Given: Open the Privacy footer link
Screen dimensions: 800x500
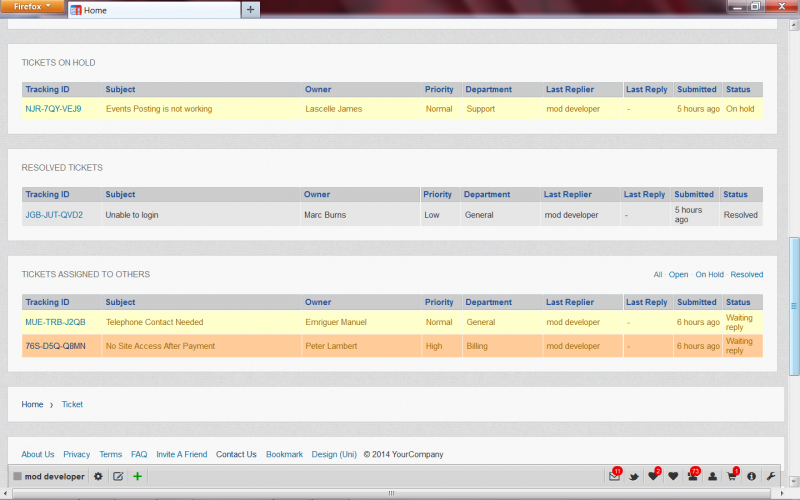Looking at the screenshot, I should tap(77, 454).
